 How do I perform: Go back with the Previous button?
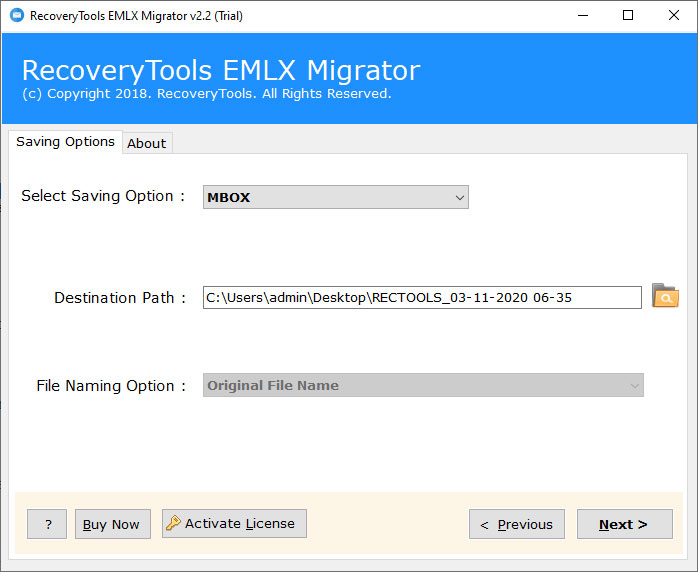point(517,524)
